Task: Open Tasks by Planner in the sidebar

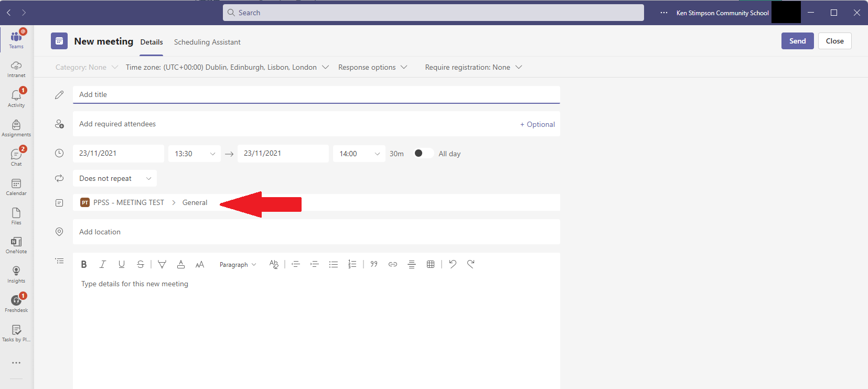Action: [x=16, y=333]
